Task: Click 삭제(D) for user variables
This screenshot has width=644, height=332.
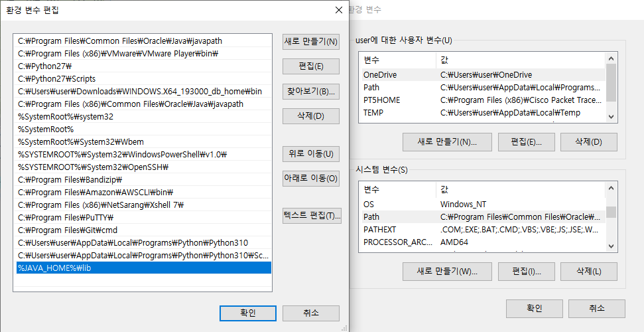Action: tap(588, 142)
